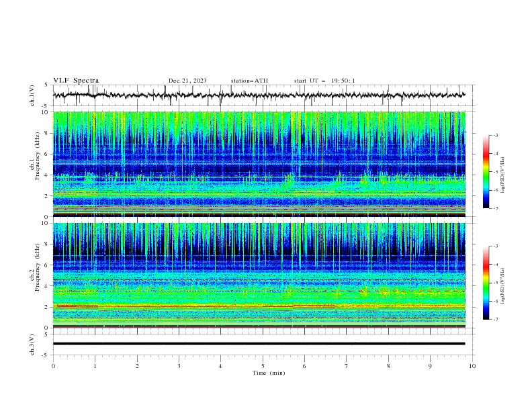Click the ch.1 spectrogram color scale bar
The height and width of the screenshot is (411, 532).
click(486, 171)
